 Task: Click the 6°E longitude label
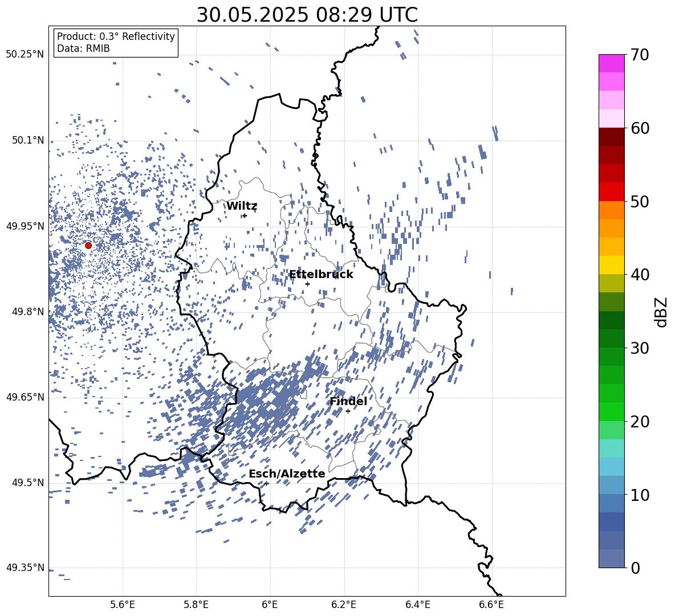(x=270, y=605)
